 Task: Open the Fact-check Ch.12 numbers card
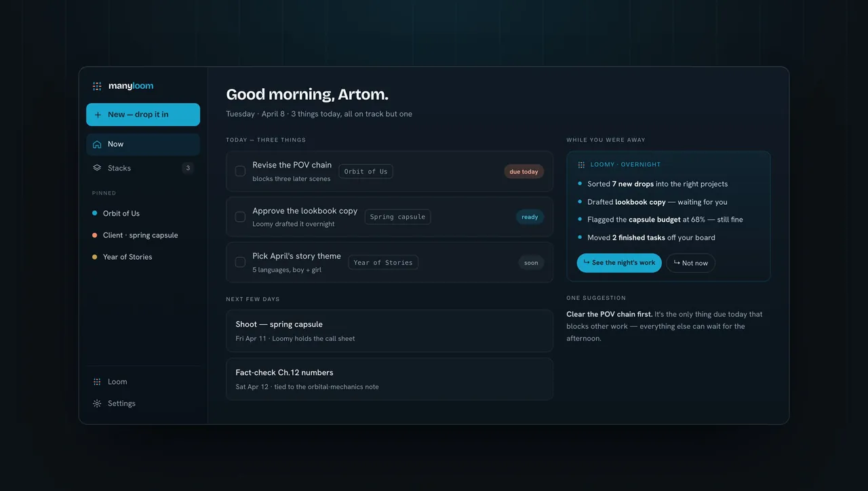[389, 379]
